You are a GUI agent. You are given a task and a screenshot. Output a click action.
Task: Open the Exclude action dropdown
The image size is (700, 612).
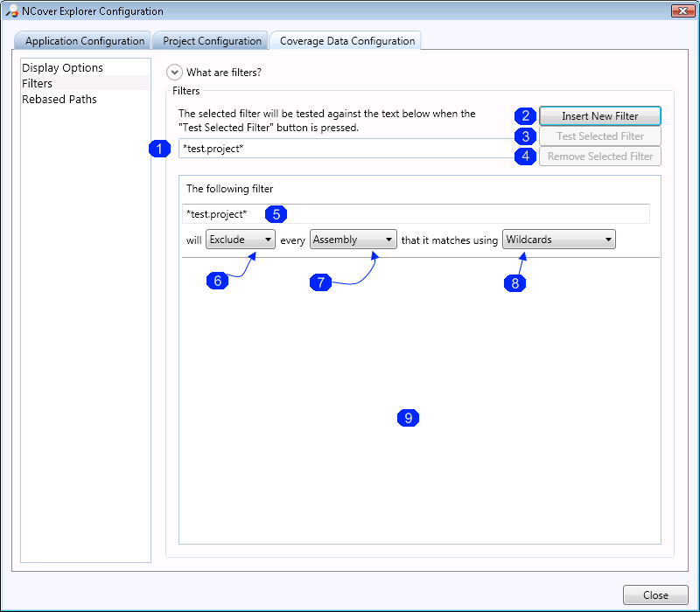click(x=240, y=240)
